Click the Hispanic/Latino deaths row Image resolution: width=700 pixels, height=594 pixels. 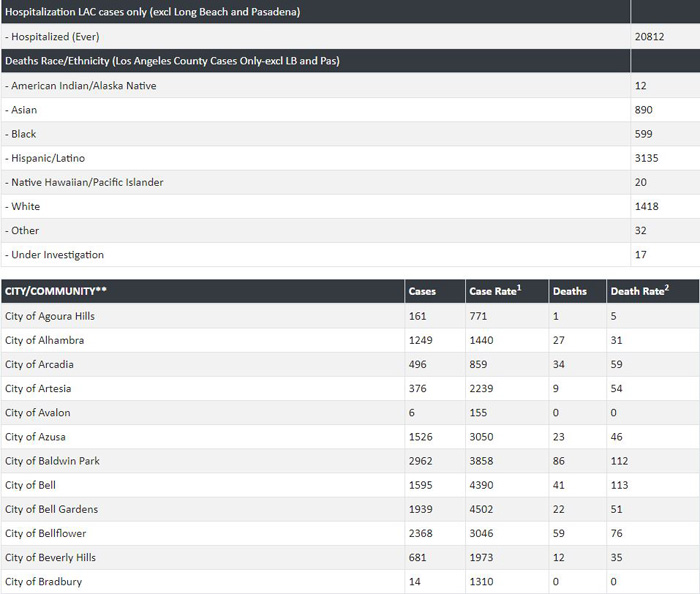(x=350, y=158)
